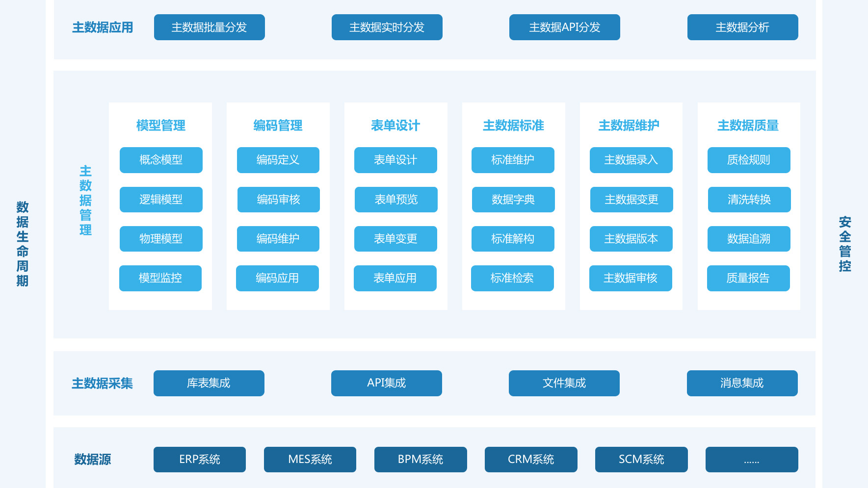Click the 主数据批量分发 button
Viewport: 868px width, 488px height.
click(x=209, y=27)
